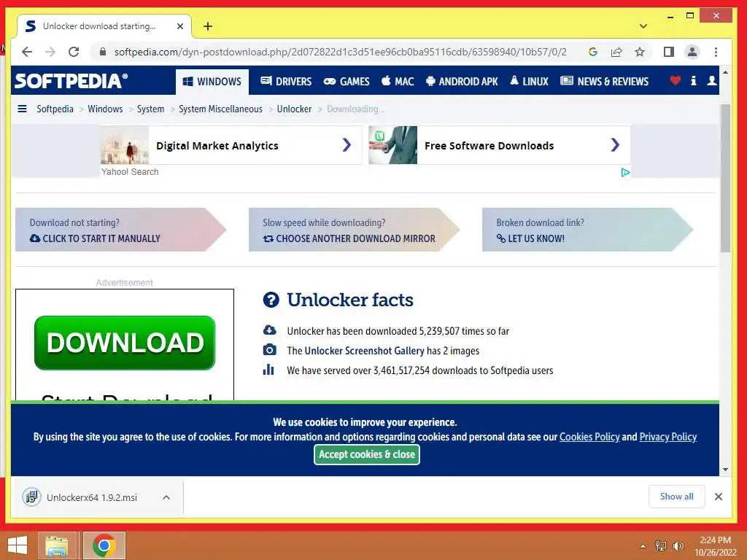The width and height of the screenshot is (747, 560).
Task: Open the Linux category
Action: pos(530,82)
